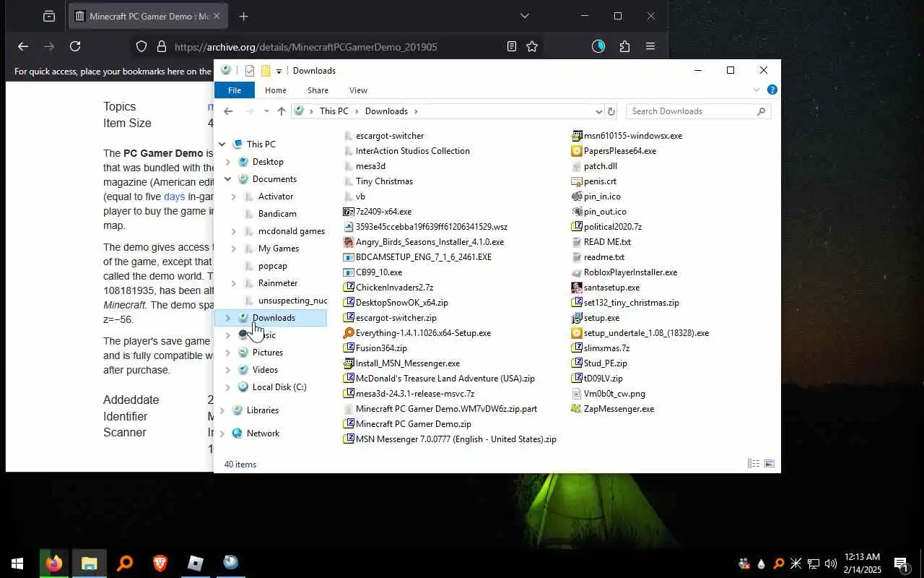Open the 'days' link on webpage
Image resolution: width=924 pixels, height=578 pixels.
pos(174,197)
